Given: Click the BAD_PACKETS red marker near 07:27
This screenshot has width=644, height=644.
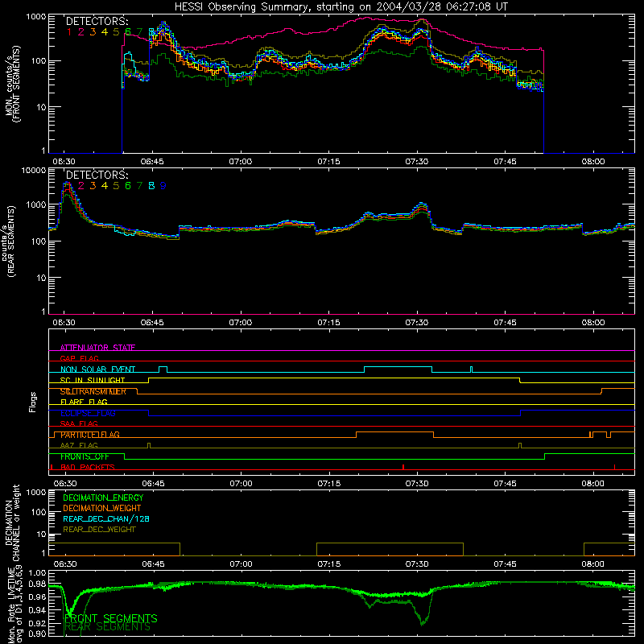Looking at the screenshot, I should point(403,467).
